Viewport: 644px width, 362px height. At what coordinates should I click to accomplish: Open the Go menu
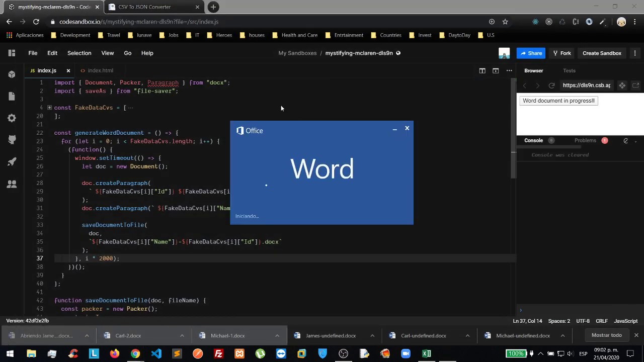point(128,53)
